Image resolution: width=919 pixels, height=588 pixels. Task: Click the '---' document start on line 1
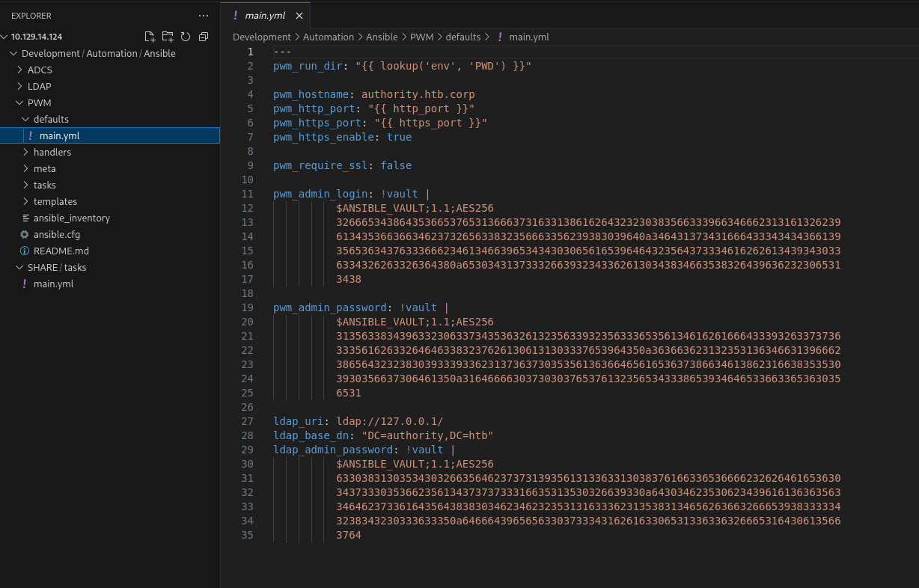coord(282,52)
